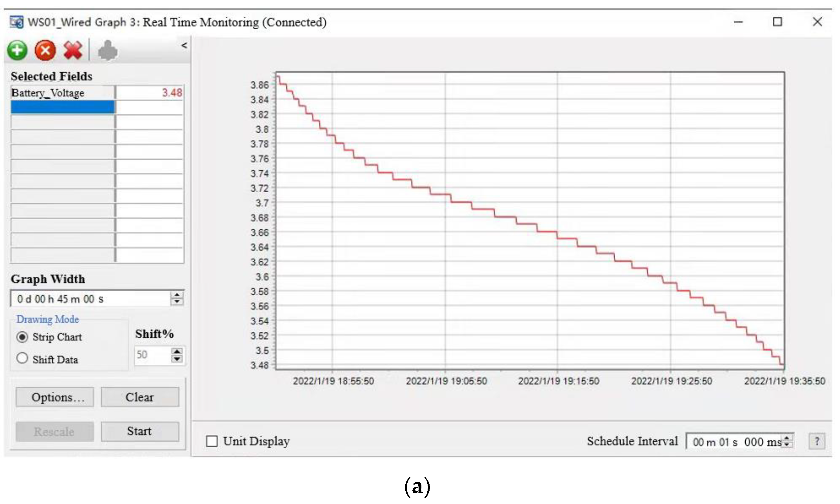
Task: Select the Shift Data drawing mode
Action: (23, 358)
